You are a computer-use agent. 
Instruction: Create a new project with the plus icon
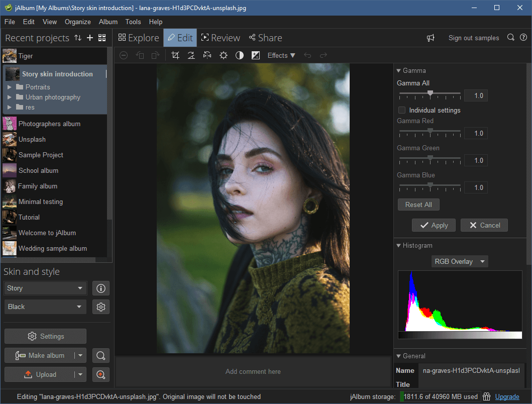coord(89,38)
